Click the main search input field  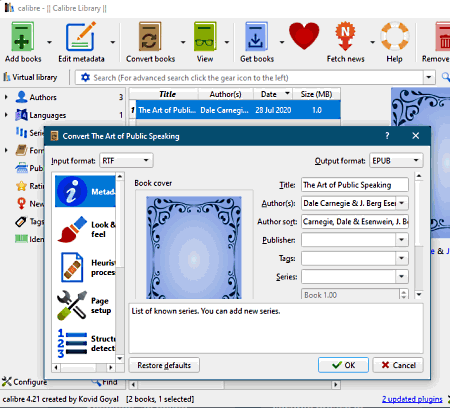point(257,78)
